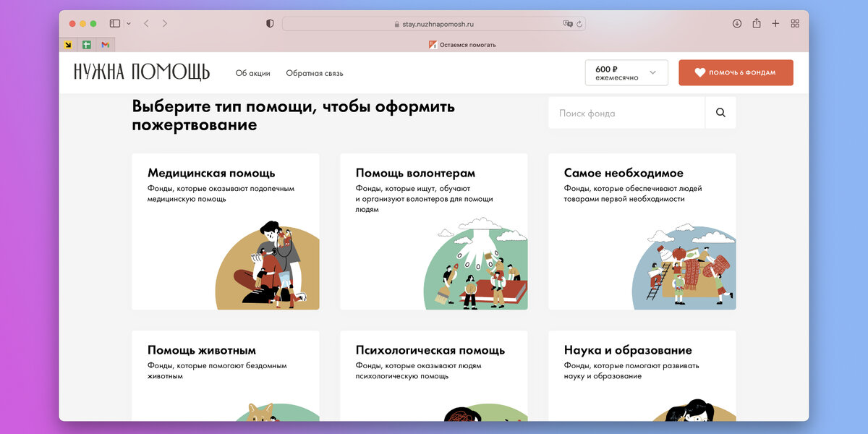Open the Об акции menu link
The height and width of the screenshot is (434, 868).
tap(253, 73)
